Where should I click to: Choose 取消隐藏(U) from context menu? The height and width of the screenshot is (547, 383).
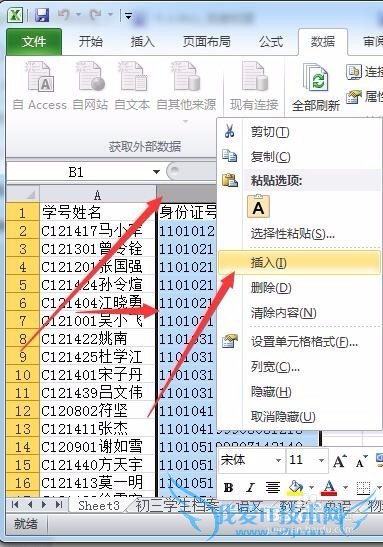(x=300, y=416)
